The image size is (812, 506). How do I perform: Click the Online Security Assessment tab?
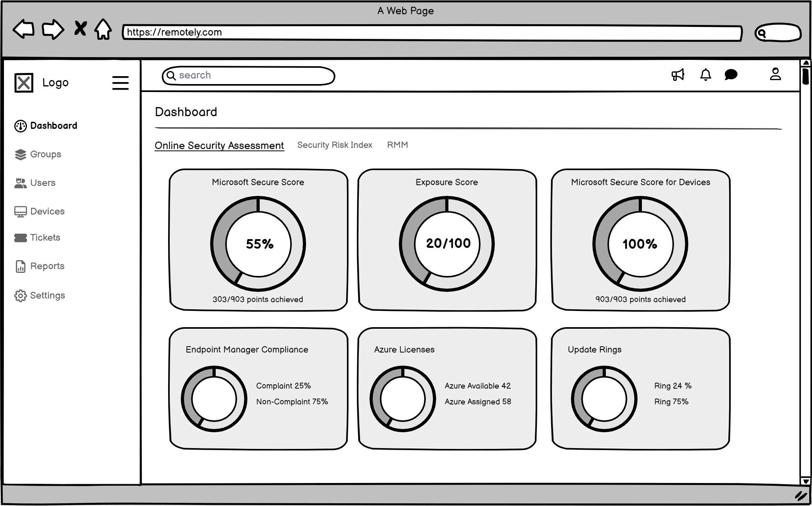pos(219,146)
